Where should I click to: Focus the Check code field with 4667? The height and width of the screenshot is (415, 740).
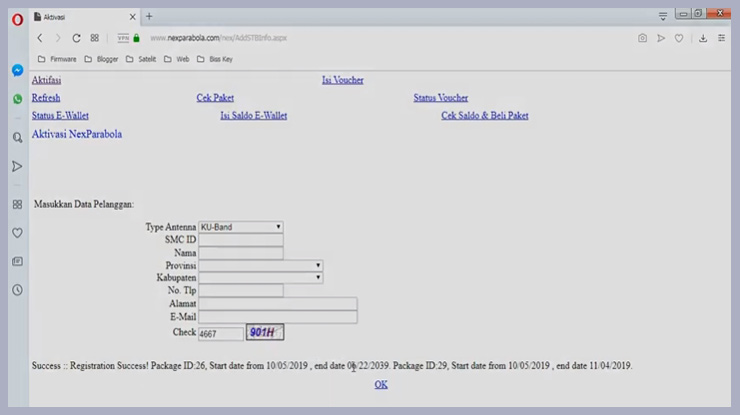(x=221, y=333)
